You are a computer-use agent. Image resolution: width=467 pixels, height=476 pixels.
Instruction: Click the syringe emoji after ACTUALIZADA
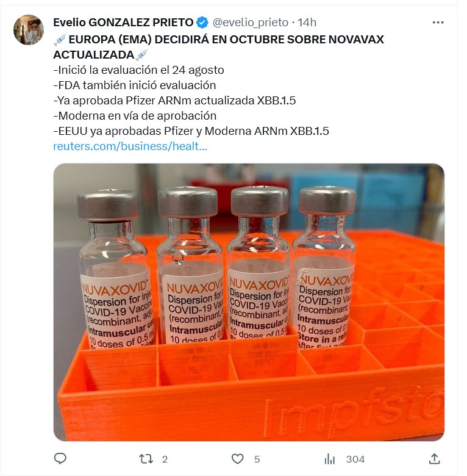(141, 55)
